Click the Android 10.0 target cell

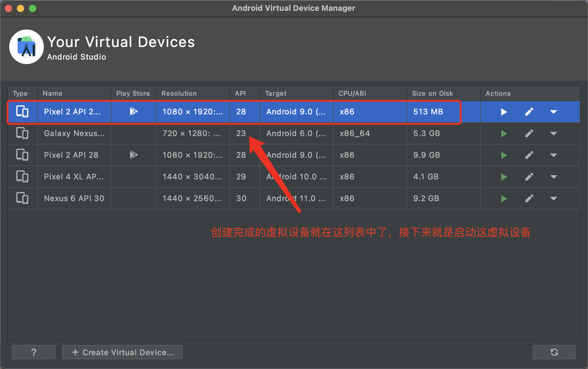pyautogui.click(x=297, y=177)
